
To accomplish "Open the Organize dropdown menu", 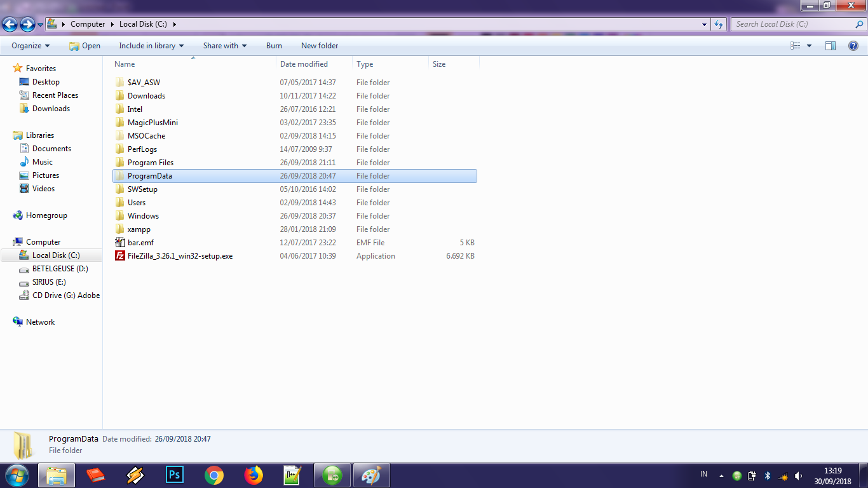I will tap(29, 45).
